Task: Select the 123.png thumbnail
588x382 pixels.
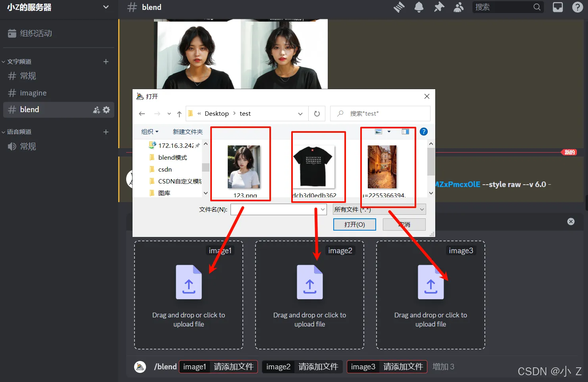Action: click(x=244, y=167)
